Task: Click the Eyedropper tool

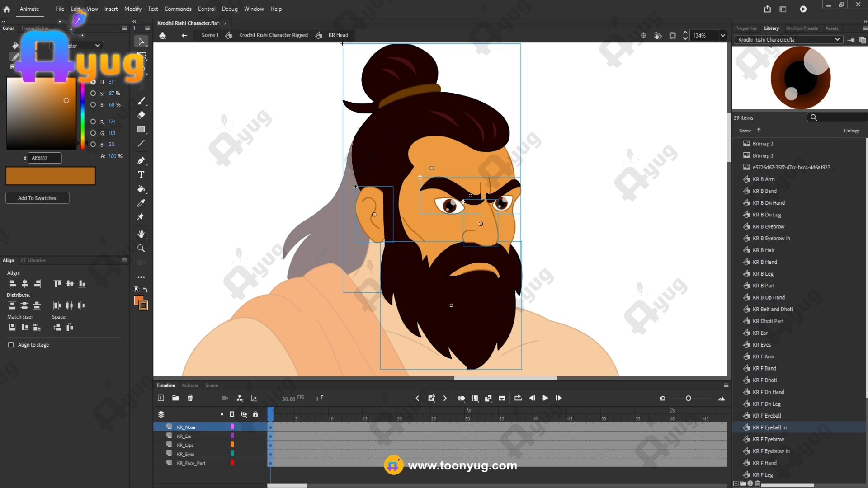Action: click(141, 203)
